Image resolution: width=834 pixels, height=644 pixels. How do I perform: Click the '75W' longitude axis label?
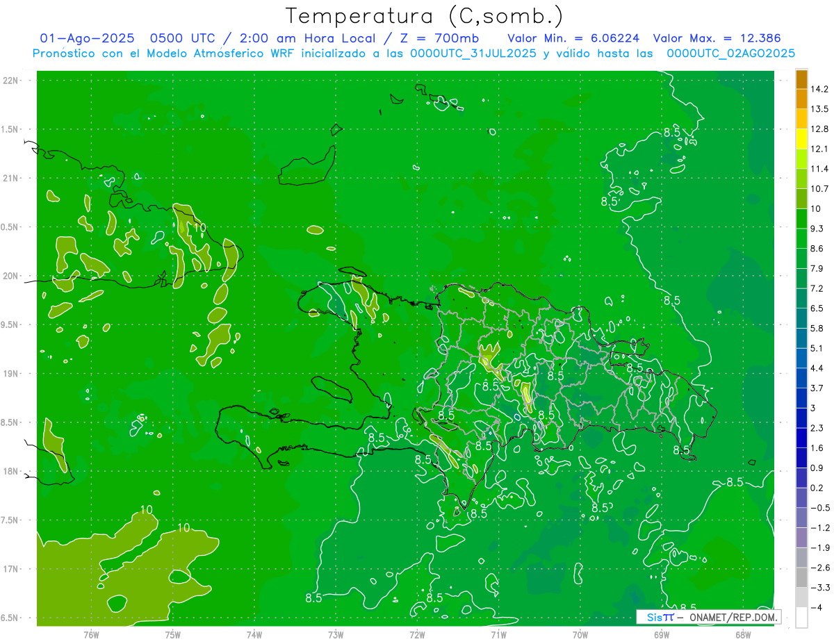pos(173,635)
